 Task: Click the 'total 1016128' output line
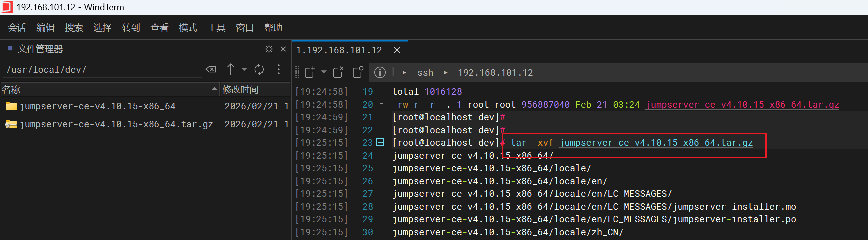click(x=427, y=92)
